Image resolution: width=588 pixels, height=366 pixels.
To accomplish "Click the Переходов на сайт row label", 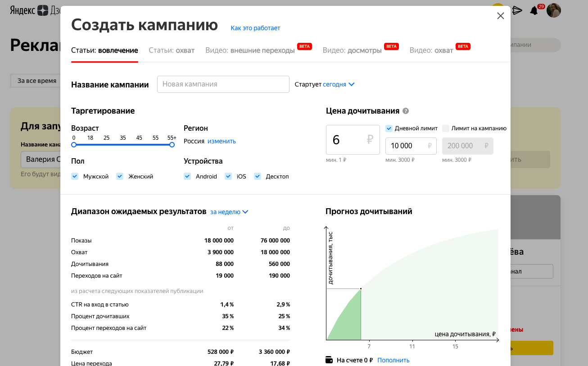I will (x=97, y=276).
